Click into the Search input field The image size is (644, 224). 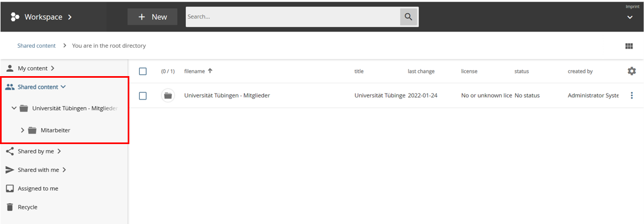click(x=292, y=17)
